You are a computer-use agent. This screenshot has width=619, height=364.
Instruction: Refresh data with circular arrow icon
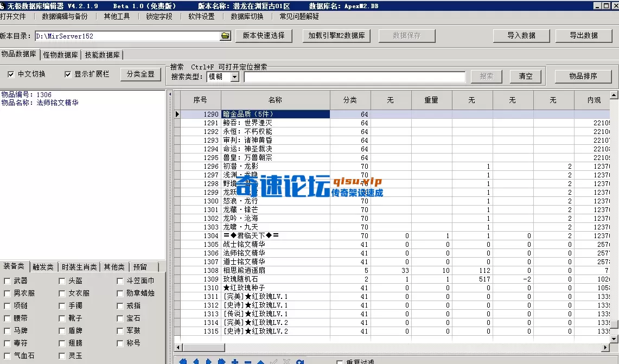click(x=299, y=361)
